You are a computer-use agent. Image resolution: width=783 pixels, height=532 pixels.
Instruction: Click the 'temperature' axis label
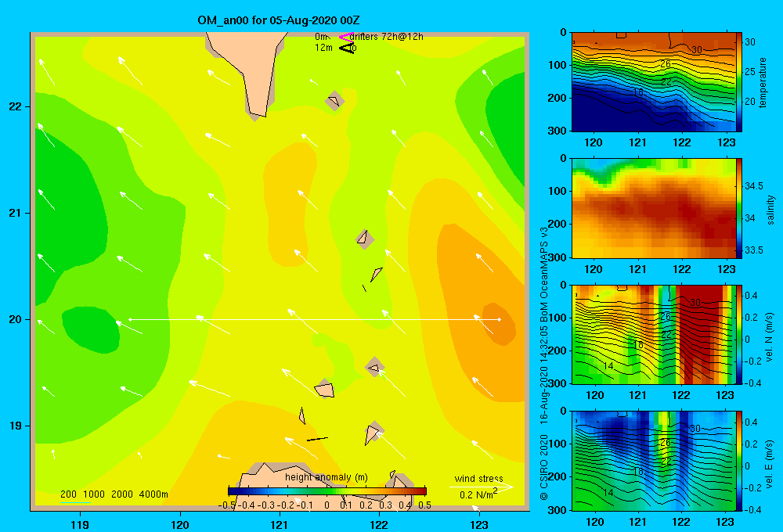click(763, 82)
